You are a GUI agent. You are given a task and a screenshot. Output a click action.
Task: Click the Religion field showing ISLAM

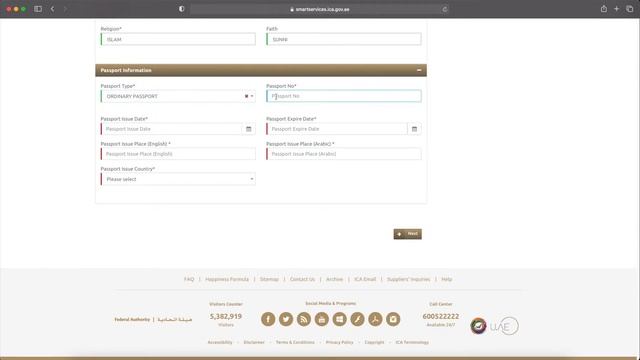tap(178, 39)
